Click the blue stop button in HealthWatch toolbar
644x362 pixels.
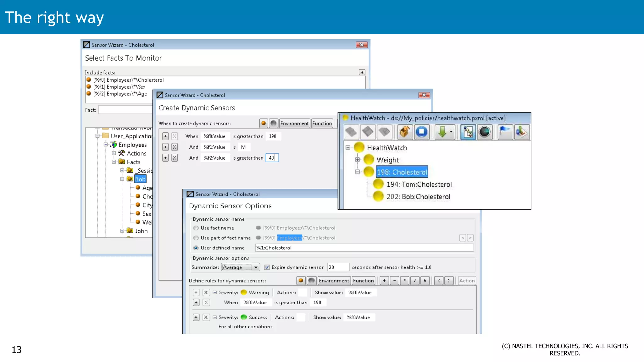pos(421,132)
